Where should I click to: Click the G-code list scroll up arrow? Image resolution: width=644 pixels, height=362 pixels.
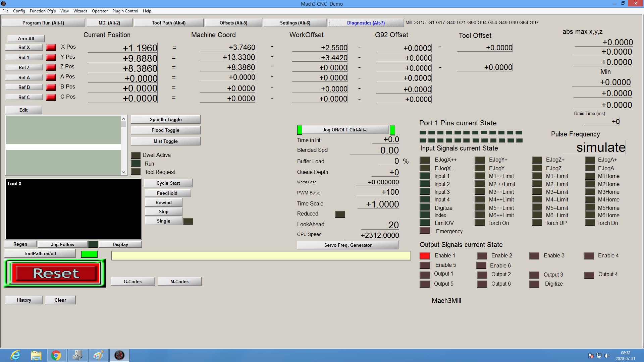123,119
